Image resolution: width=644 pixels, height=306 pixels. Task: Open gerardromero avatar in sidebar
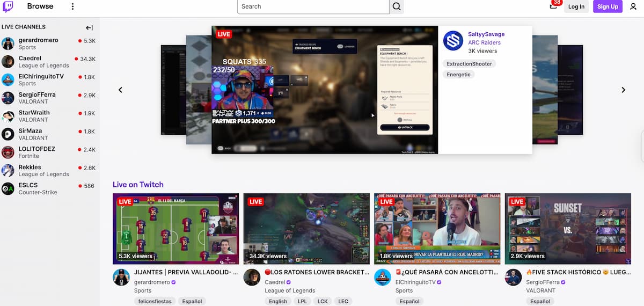(8, 43)
